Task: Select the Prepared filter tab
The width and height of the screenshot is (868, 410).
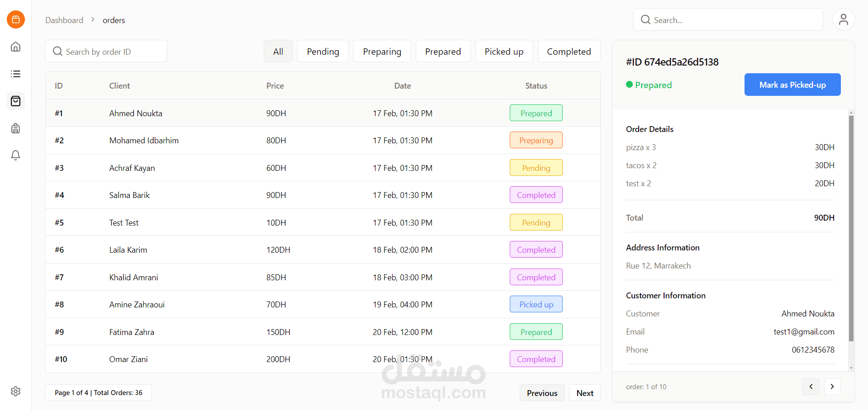Action: click(x=443, y=51)
